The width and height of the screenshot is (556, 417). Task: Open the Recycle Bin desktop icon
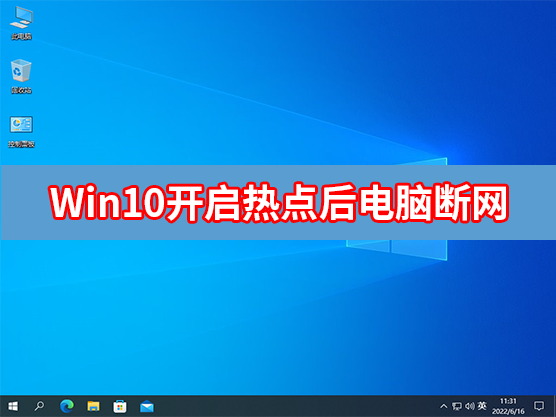[21, 76]
